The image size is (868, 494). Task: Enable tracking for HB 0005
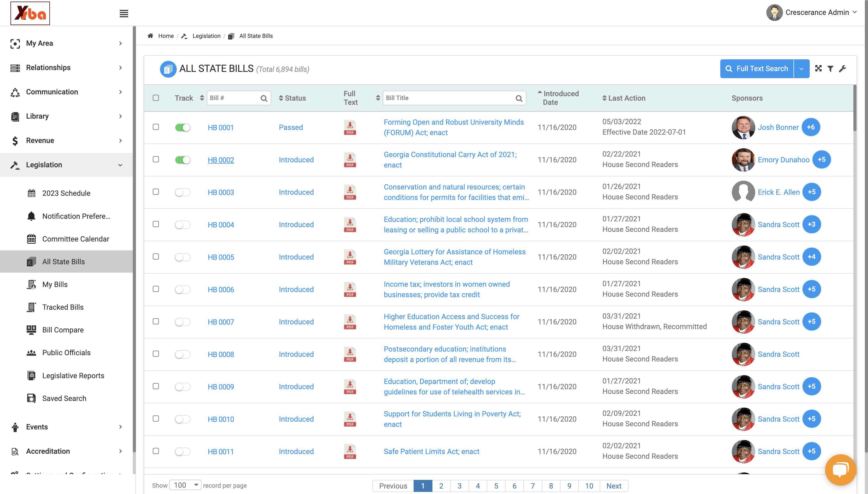[x=182, y=257]
